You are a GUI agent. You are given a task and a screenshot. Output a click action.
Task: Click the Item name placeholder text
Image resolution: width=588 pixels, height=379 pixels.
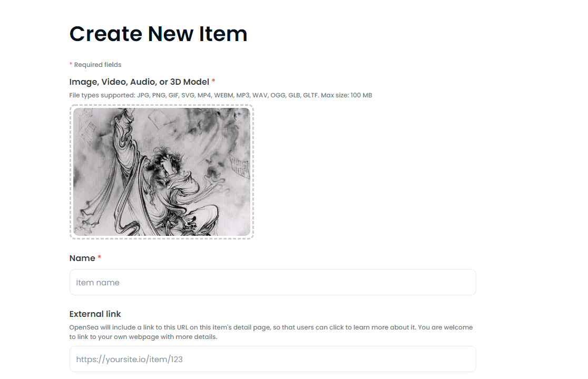(97, 282)
